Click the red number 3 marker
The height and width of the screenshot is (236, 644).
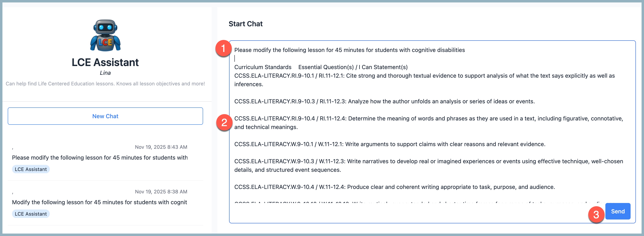[596, 214]
